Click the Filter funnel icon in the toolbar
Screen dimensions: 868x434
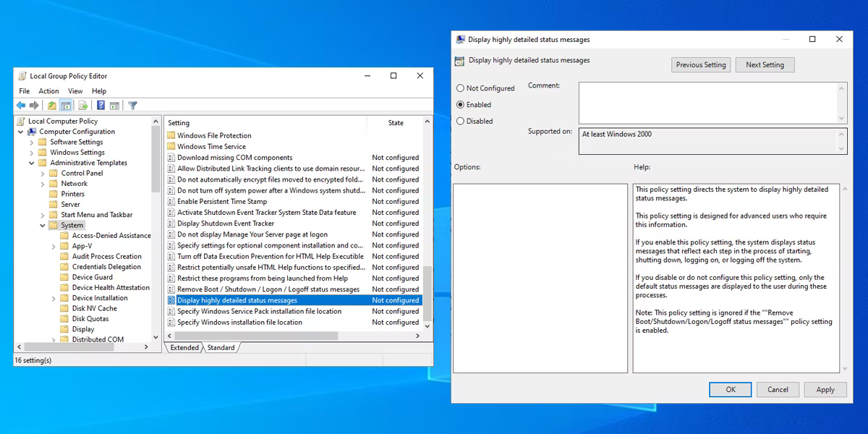coord(133,106)
